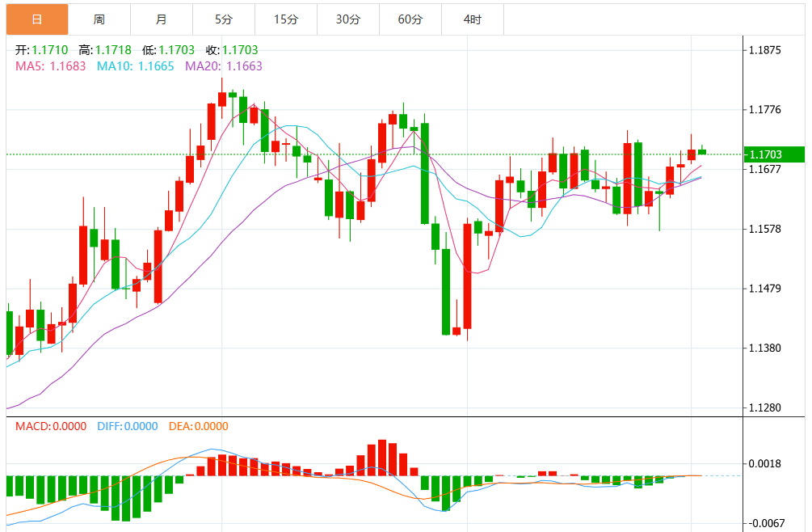The height and width of the screenshot is (532, 812).
Task: Switch to the 周 weekly tab
Action: (99, 19)
